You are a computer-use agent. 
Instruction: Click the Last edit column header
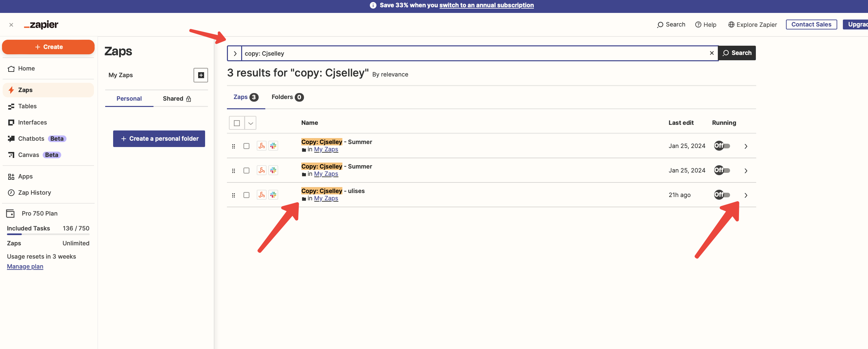click(x=681, y=123)
